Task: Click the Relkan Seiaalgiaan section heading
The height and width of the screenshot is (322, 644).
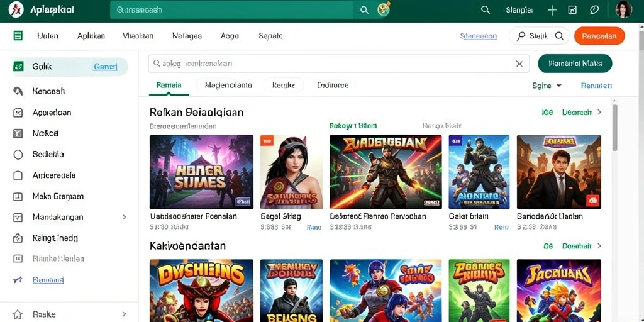Action: pos(197,112)
